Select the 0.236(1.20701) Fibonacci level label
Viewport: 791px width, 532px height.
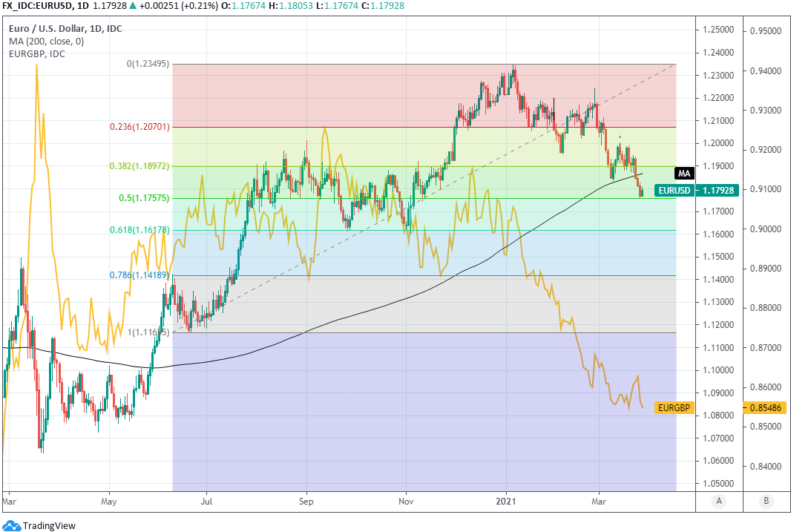tap(140, 127)
